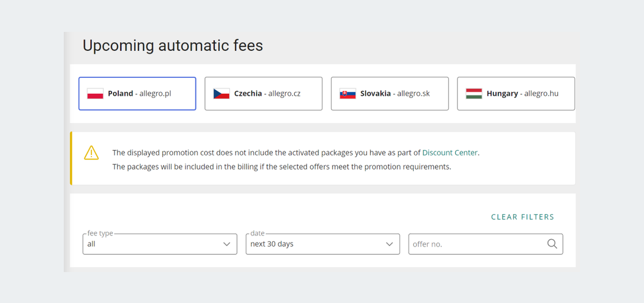Open the Discount Center link
Image resolution: width=644 pixels, height=303 pixels.
coord(450,153)
